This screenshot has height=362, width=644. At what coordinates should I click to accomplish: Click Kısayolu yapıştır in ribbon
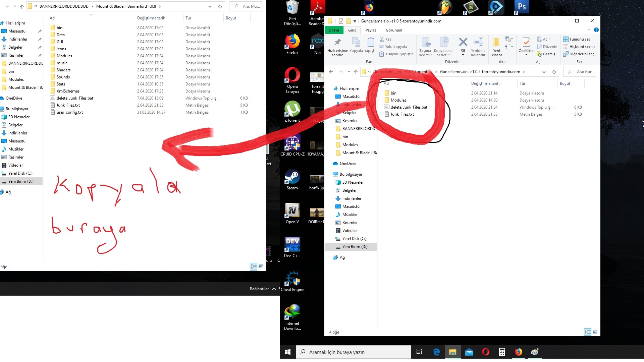[396, 54]
